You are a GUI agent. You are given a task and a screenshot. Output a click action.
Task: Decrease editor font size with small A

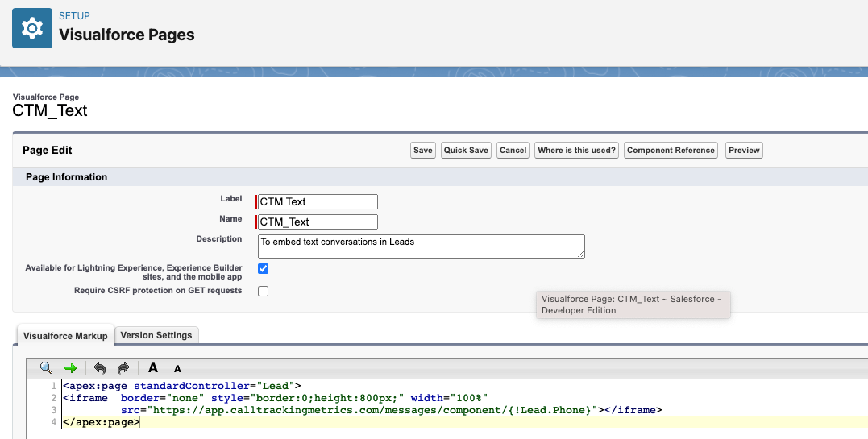pos(177,369)
